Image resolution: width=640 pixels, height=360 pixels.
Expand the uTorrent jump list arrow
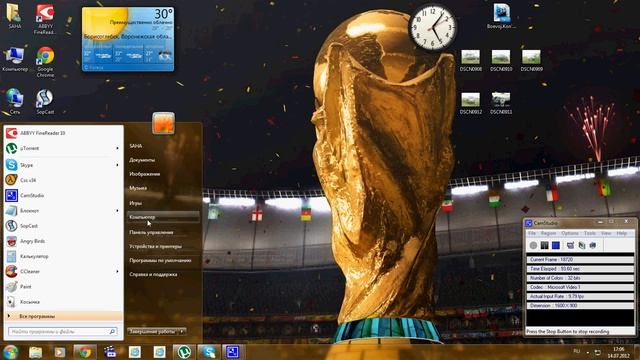[x=118, y=149]
